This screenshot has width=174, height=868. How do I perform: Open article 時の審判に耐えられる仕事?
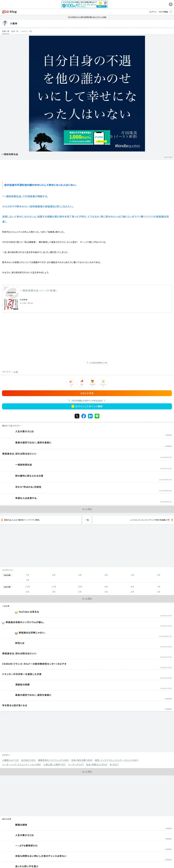(x=29, y=476)
